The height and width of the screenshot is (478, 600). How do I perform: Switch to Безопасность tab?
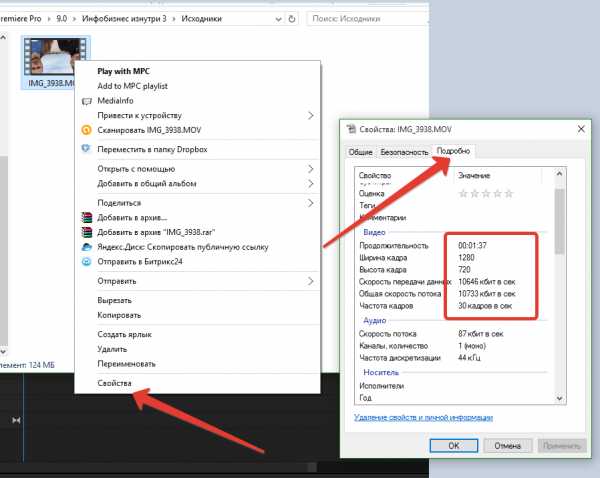click(x=404, y=152)
